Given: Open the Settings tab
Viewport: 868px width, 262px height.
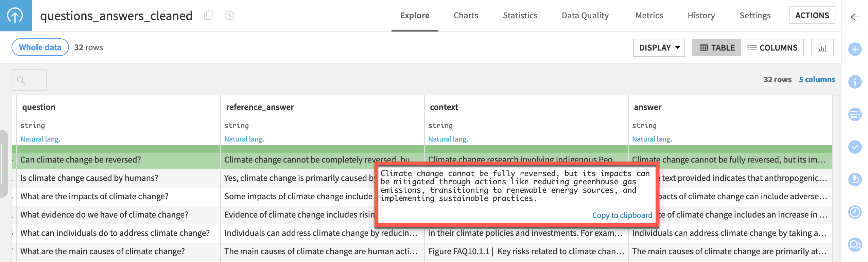Looking at the screenshot, I should pos(755,16).
